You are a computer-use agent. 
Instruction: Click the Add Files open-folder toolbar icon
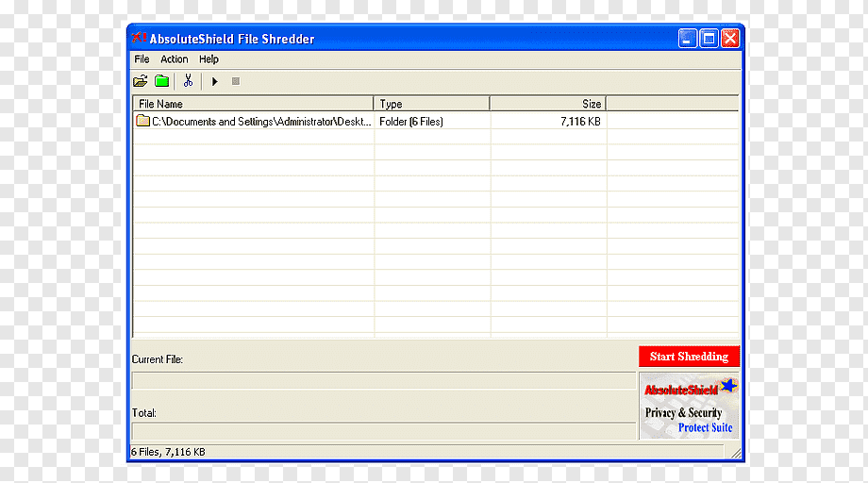[x=141, y=81]
